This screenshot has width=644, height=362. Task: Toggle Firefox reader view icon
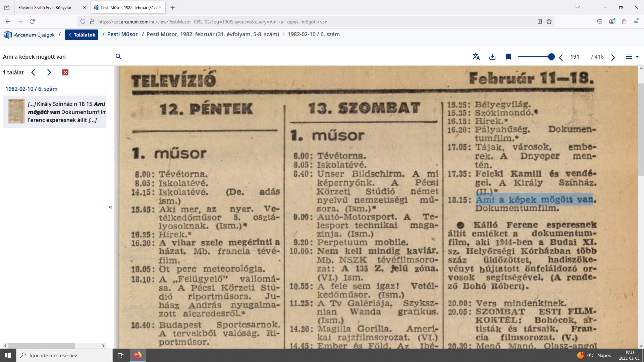click(x=539, y=21)
